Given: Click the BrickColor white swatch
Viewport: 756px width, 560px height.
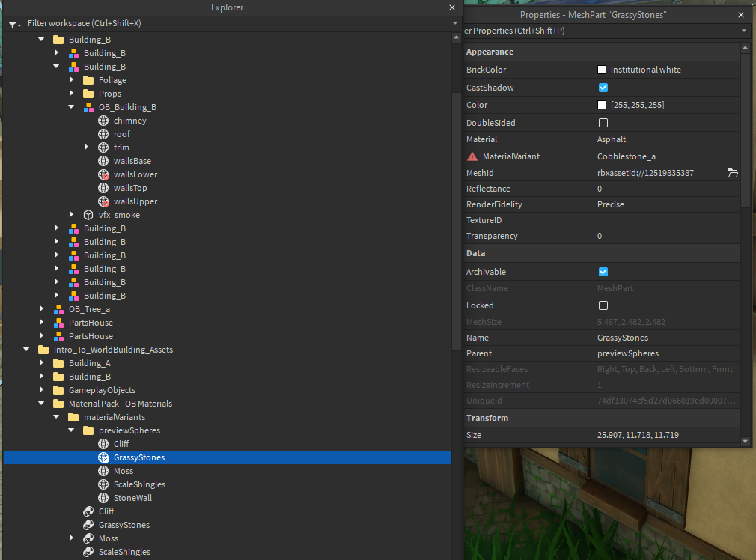Looking at the screenshot, I should pyautogui.click(x=603, y=69).
